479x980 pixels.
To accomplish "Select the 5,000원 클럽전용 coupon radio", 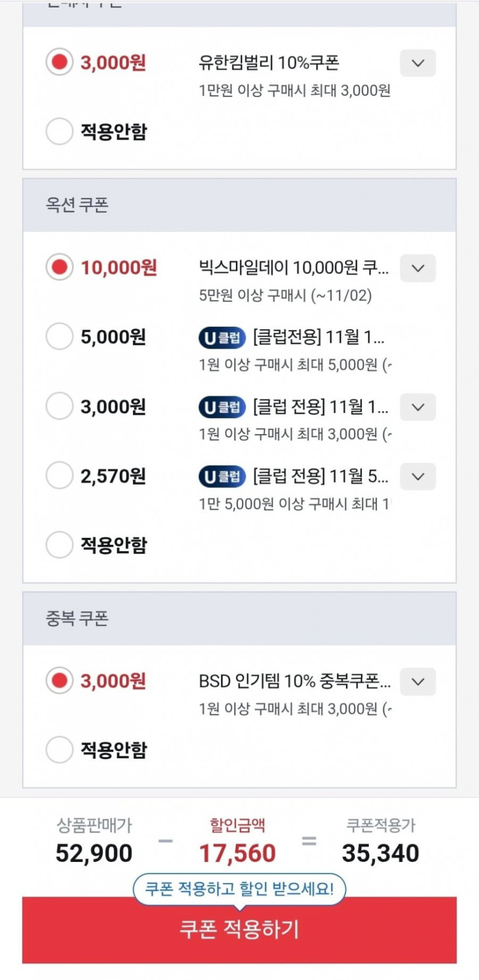I will tap(59, 337).
